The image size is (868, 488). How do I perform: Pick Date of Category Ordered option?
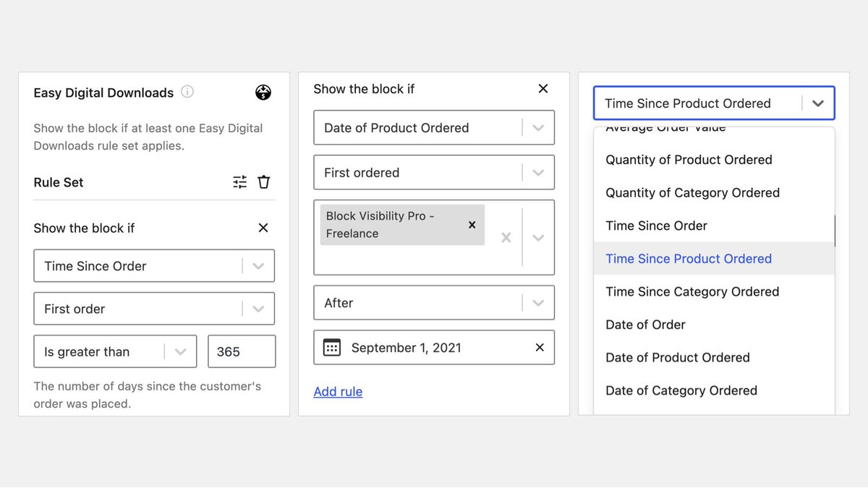714,391
